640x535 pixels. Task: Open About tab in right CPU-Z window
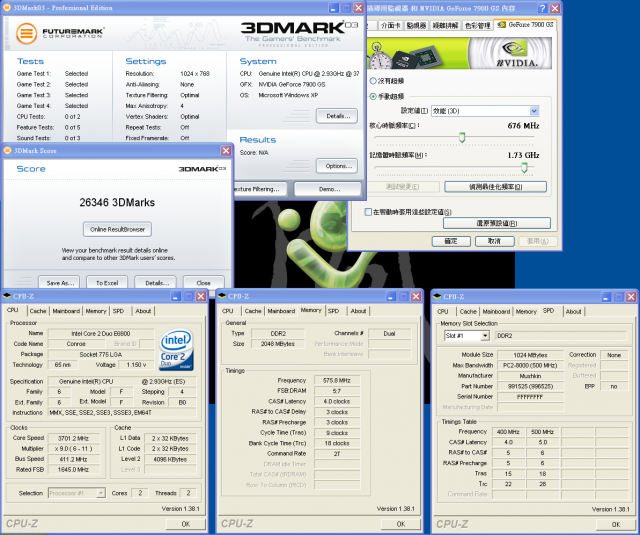click(573, 311)
